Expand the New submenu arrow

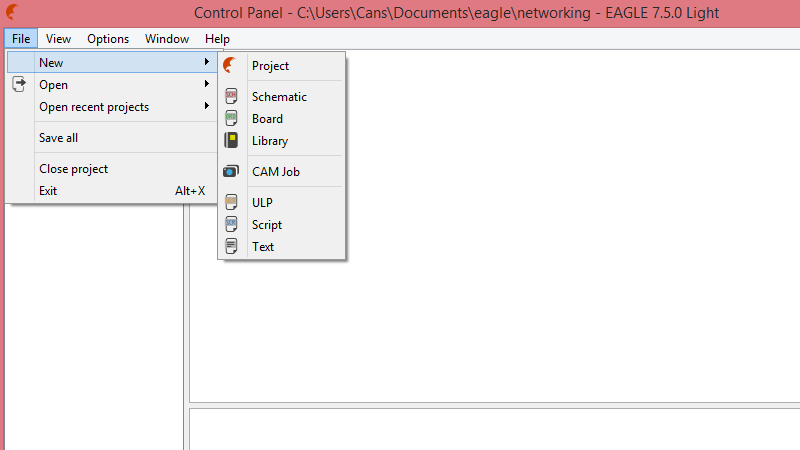pos(207,62)
